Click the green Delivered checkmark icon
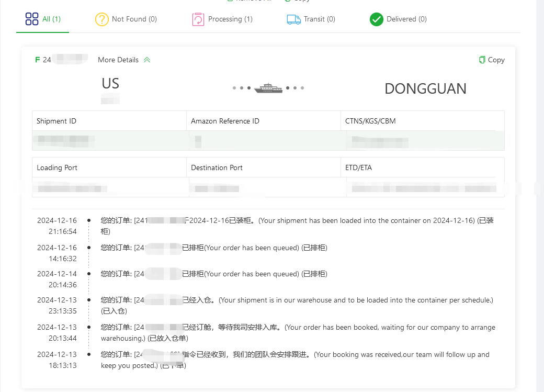 click(x=377, y=19)
